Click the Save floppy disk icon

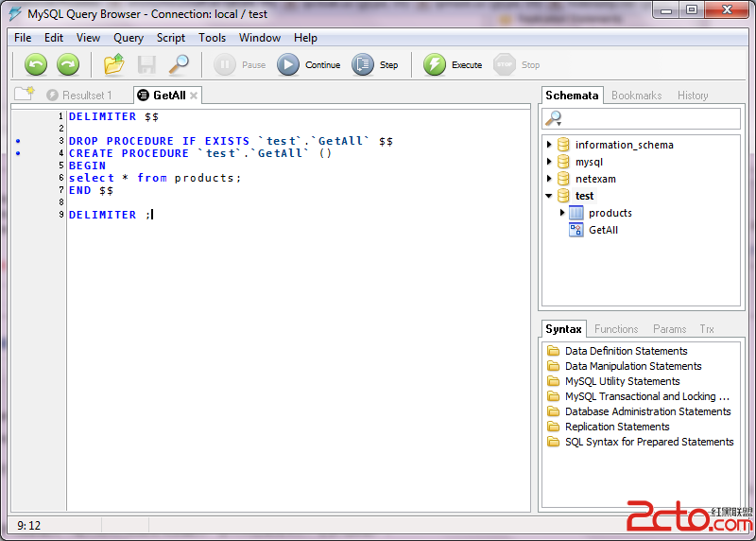point(146,64)
